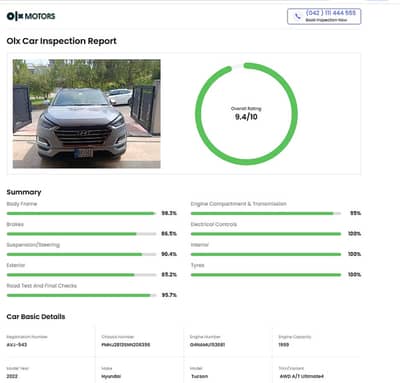This screenshot has height=383, width=400.
Task: Click the 9.4/10 overall rating value
Action: pos(246,117)
